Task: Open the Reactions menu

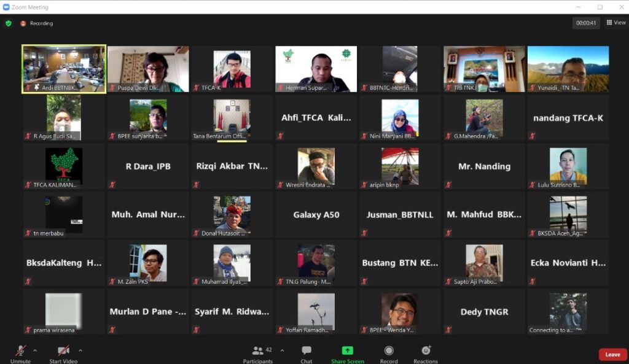Action: [x=426, y=352]
